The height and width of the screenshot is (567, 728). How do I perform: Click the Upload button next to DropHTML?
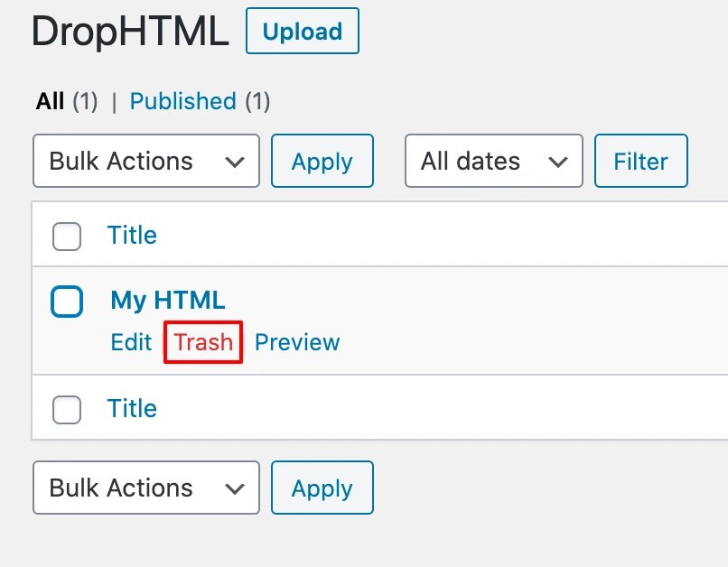coord(302,31)
